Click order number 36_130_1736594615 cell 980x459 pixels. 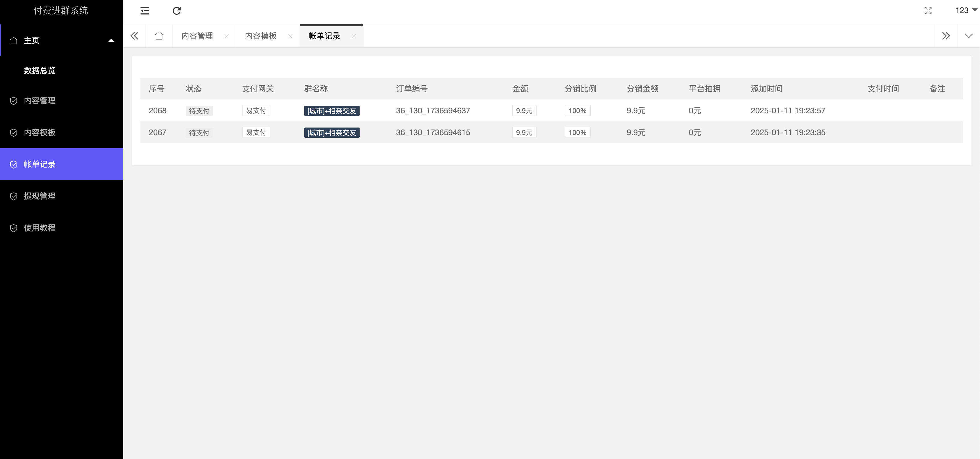(433, 132)
